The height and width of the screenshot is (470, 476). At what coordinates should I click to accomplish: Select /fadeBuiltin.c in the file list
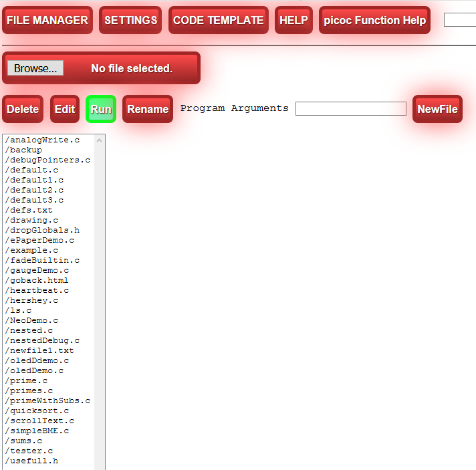[49, 260]
